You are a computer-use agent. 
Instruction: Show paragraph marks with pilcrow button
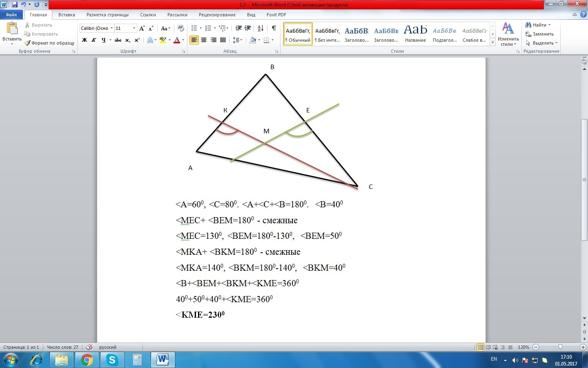[274, 28]
